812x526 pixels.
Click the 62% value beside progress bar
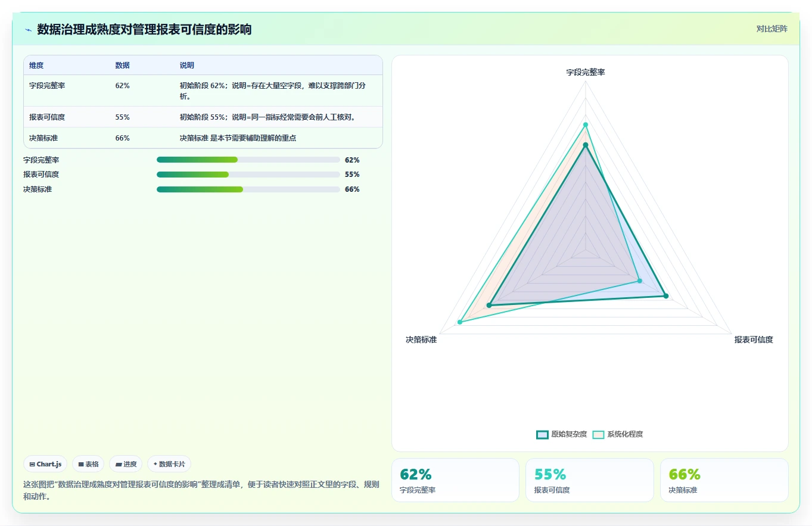pyautogui.click(x=352, y=160)
